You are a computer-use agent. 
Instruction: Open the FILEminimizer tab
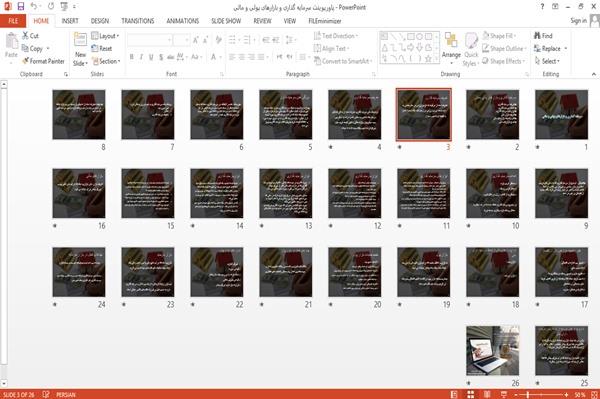[x=325, y=21]
